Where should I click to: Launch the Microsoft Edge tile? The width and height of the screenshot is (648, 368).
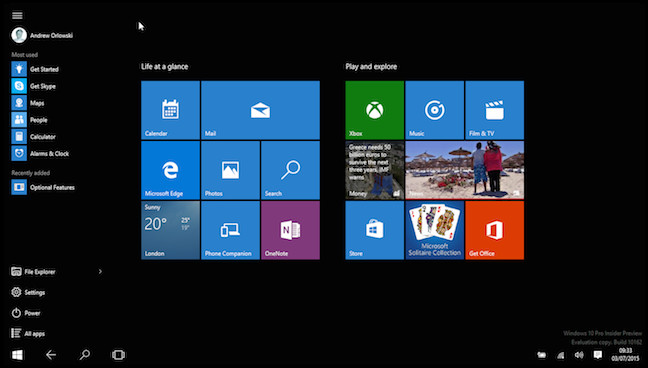(170, 170)
